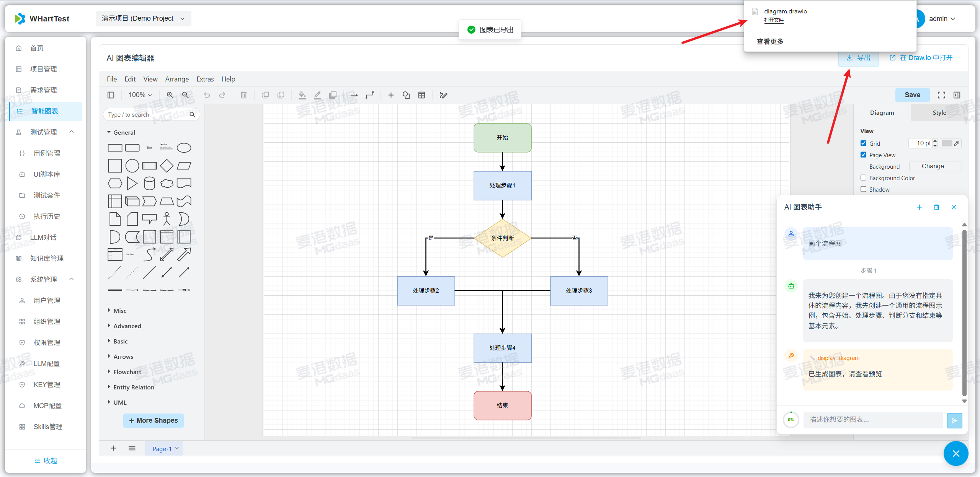Enable the Shadow checkbox

pyautogui.click(x=864, y=189)
